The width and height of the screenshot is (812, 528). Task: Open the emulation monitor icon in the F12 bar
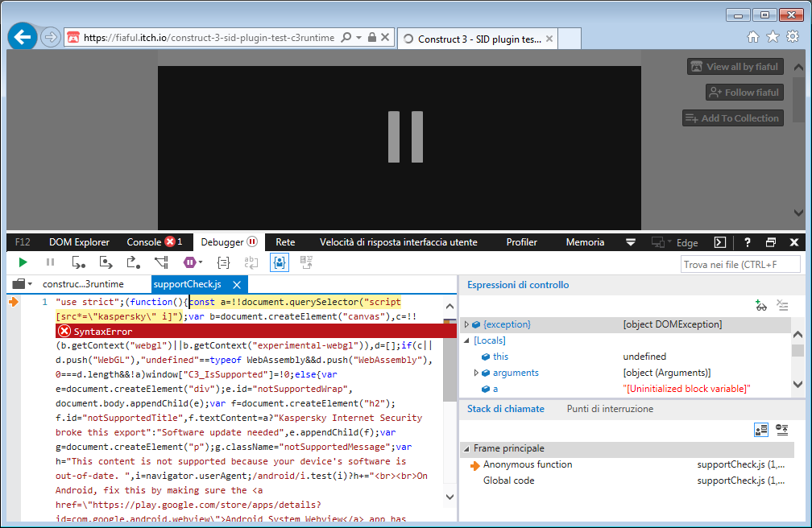point(660,242)
